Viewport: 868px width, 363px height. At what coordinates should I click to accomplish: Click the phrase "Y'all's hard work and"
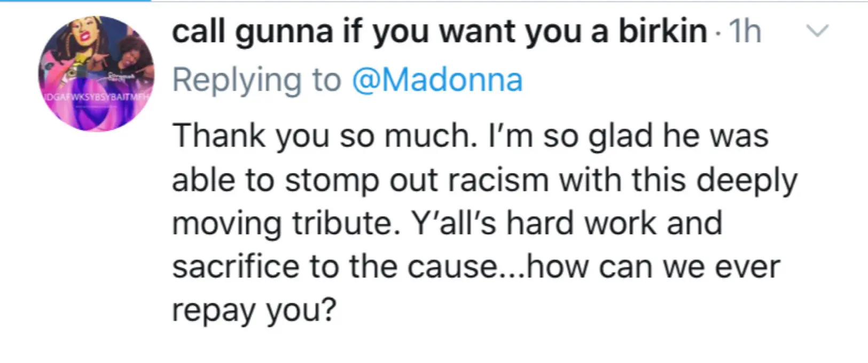(x=566, y=223)
